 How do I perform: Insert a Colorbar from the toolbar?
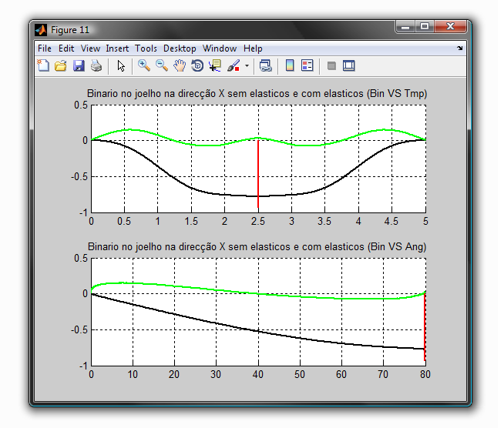coord(290,66)
